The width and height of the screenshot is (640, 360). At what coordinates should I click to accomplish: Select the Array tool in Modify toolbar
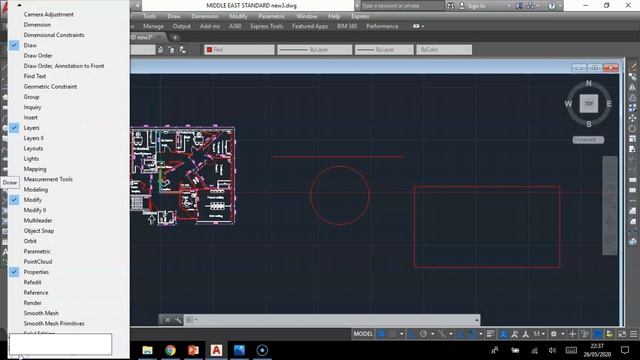tap(633, 108)
